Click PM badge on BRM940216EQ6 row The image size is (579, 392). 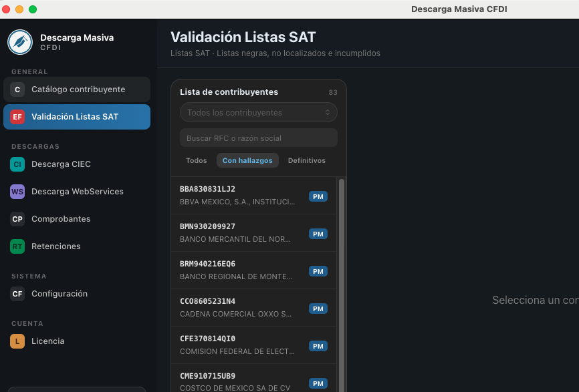click(318, 271)
